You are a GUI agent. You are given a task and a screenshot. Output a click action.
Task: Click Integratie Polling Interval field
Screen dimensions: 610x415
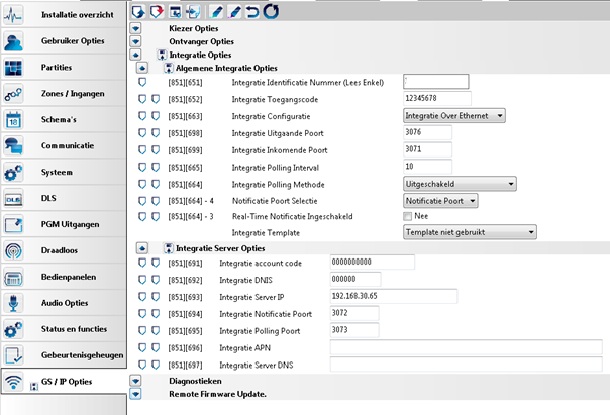tap(428, 167)
